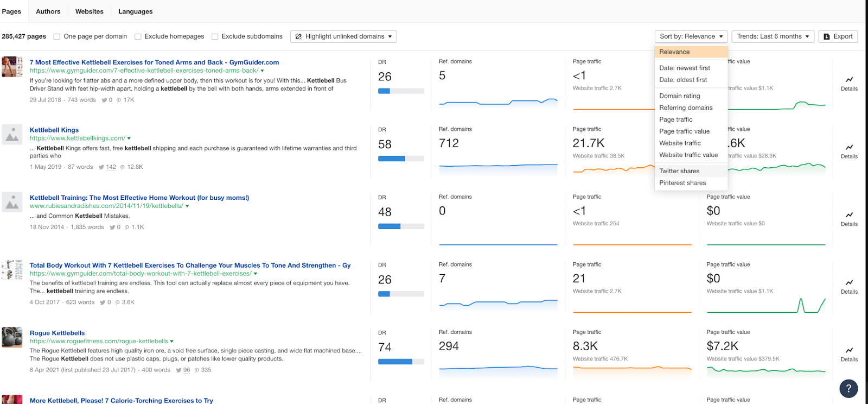This screenshot has width=868, height=404.
Task: Open '7 Most Effective Kettlebell Exercises' title link
Action: coord(155,62)
